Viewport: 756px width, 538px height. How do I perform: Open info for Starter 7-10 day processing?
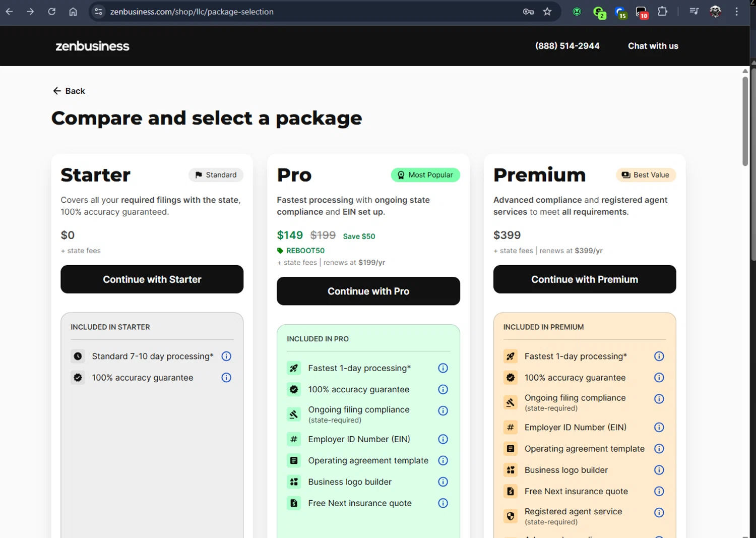(x=226, y=356)
